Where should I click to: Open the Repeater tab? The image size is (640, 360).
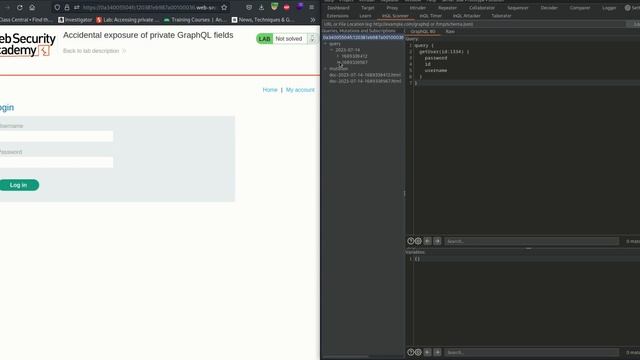(x=447, y=8)
